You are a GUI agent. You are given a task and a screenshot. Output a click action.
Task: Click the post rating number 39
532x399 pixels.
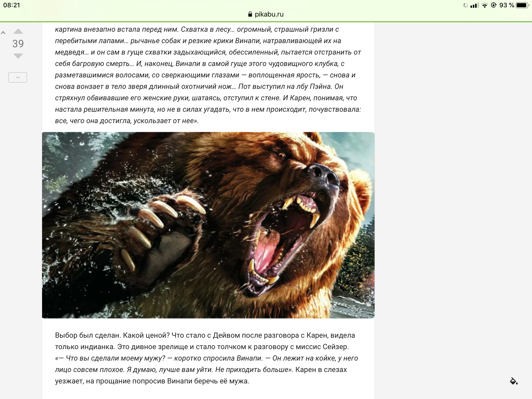tap(18, 44)
